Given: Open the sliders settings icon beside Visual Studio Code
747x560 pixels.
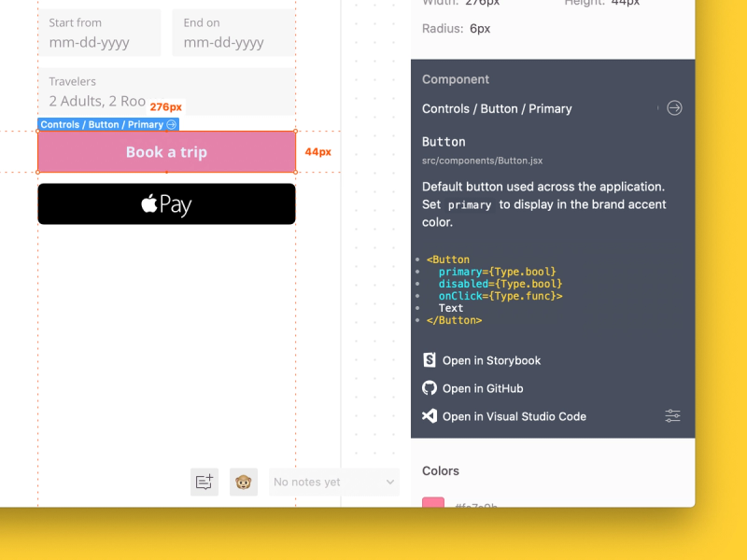Looking at the screenshot, I should [x=672, y=416].
